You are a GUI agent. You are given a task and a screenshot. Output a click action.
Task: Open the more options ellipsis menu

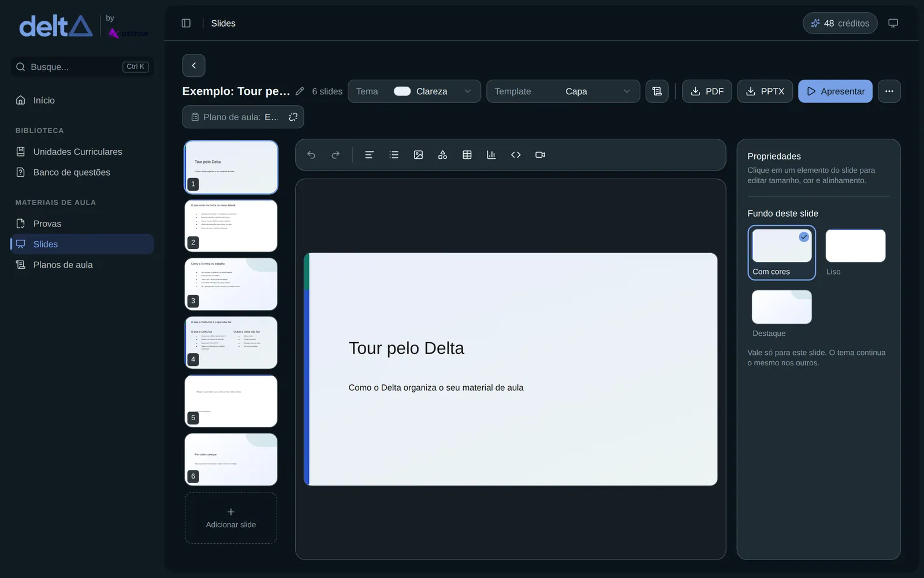pos(889,91)
